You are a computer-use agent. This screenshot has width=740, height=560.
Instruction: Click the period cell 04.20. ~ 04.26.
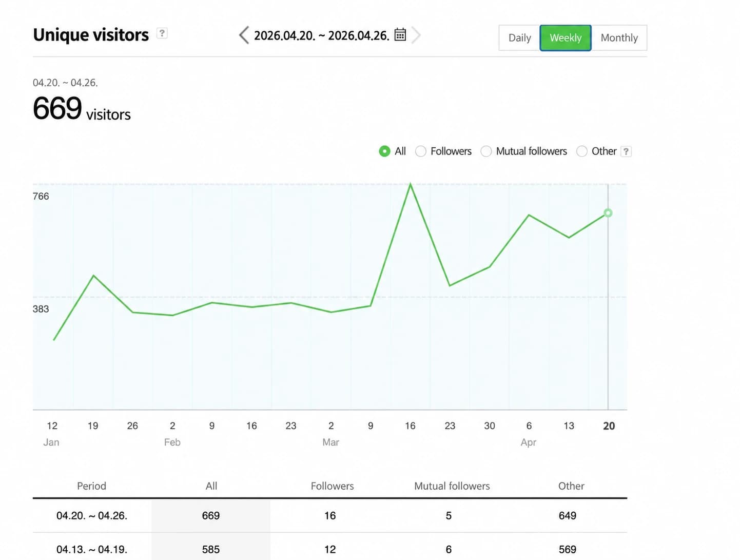coord(92,516)
